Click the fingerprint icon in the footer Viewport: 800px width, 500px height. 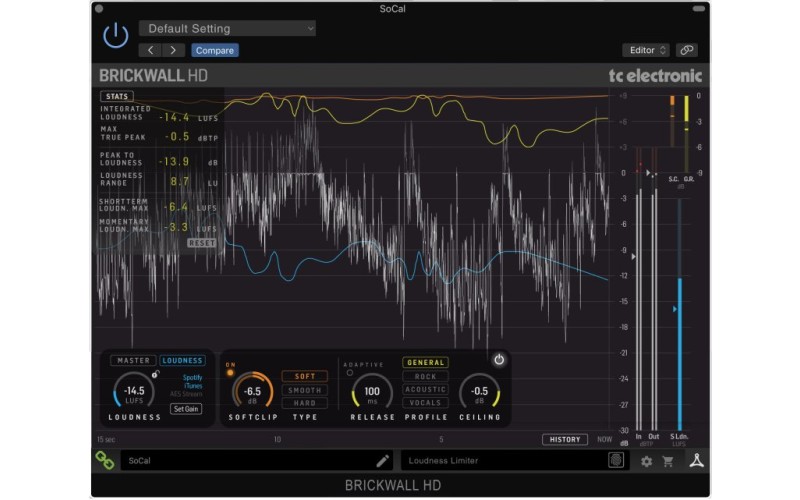(616, 461)
